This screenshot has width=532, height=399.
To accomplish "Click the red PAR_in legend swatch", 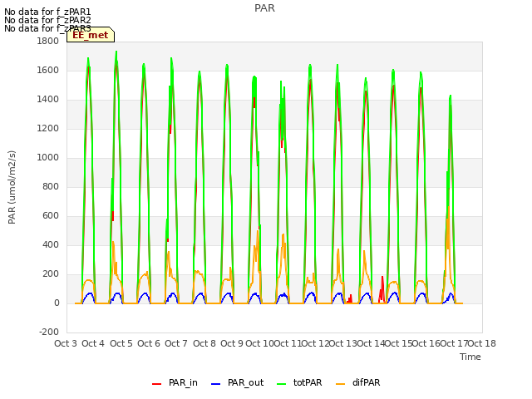I will [x=157, y=384].
